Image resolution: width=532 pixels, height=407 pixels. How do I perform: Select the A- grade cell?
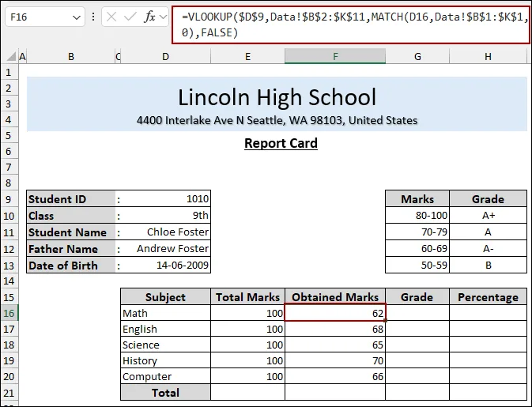(488, 249)
